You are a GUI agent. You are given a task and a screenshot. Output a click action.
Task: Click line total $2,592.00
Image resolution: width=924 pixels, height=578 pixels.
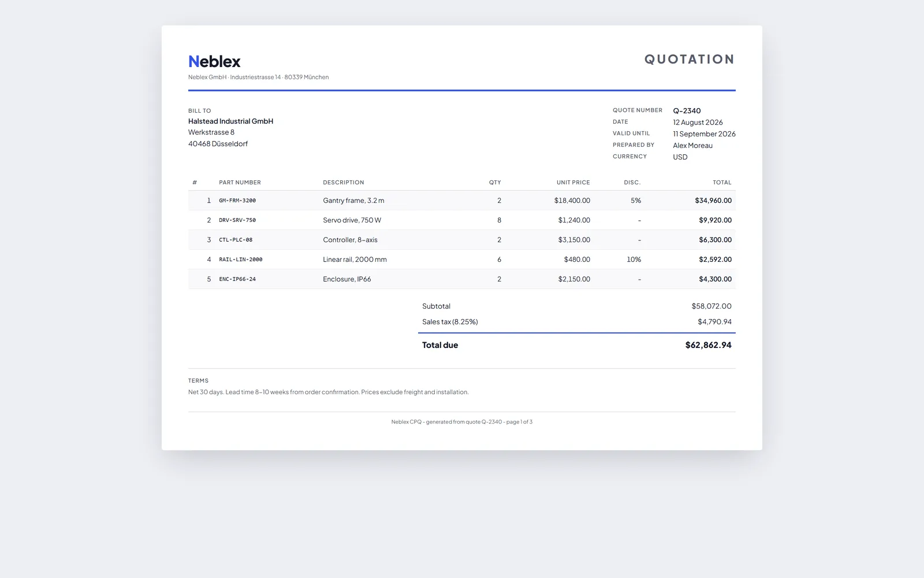click(x=715, y=260)
